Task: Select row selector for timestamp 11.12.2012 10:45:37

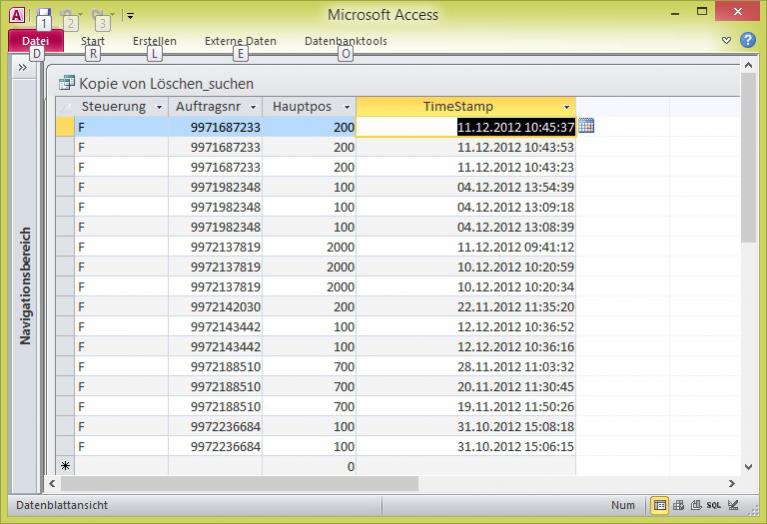Action: 65,127
